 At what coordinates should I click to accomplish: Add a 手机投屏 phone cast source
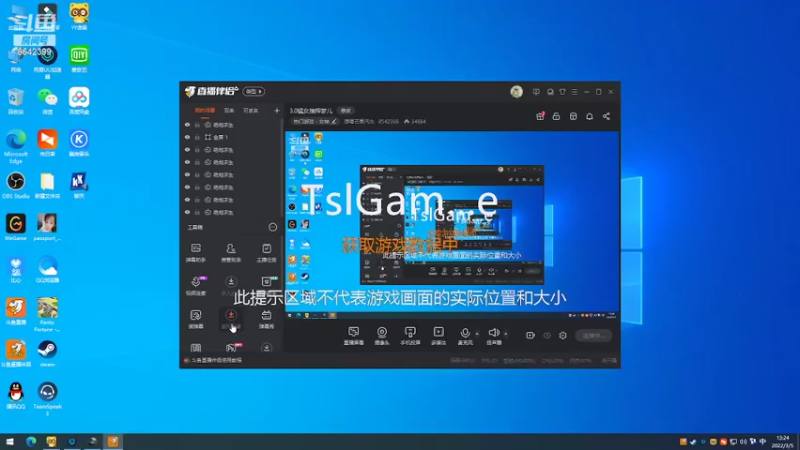point(410,336)
